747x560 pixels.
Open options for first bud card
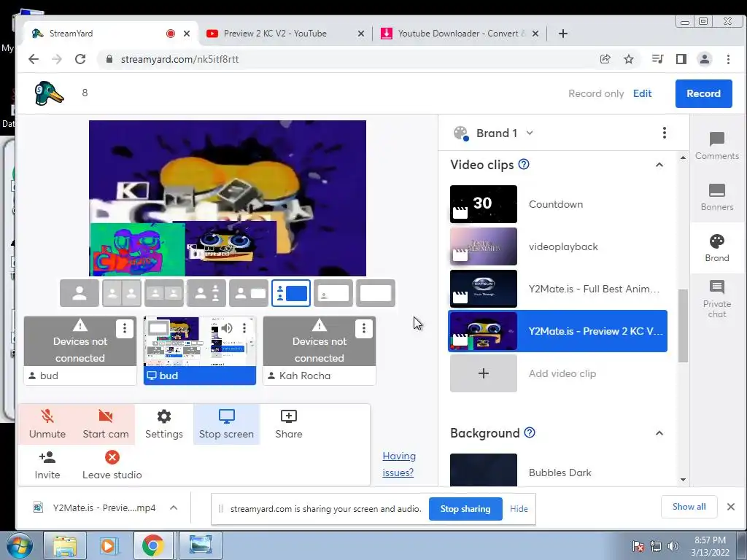(124, 328)
